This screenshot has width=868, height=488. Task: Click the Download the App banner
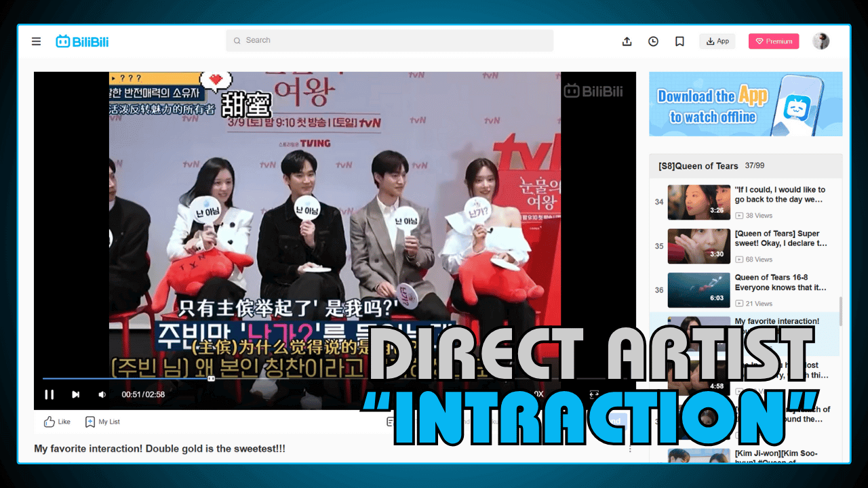click(x=745, y=104)
